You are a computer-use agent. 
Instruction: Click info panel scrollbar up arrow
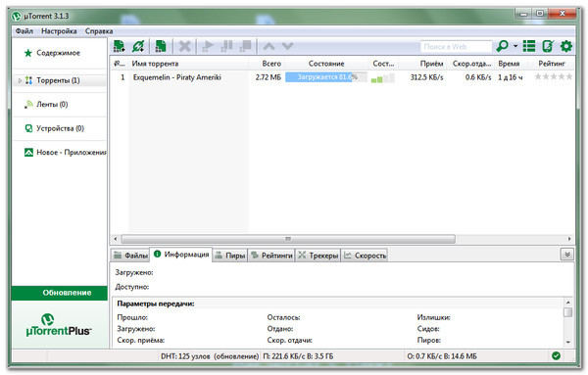click(x=568, y=303)
